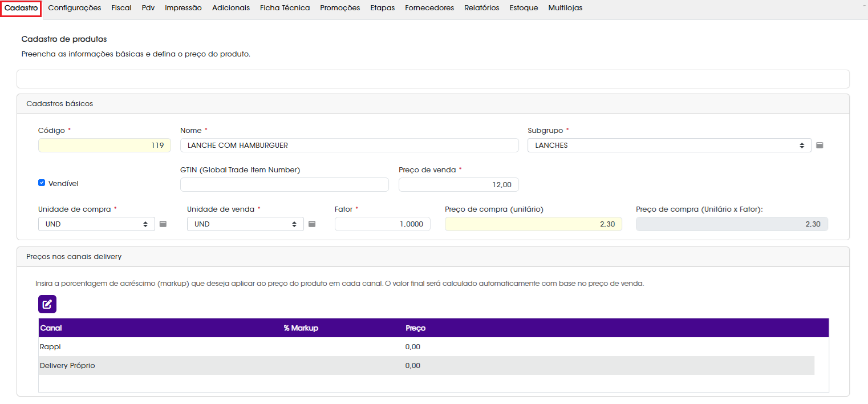The height and width of the screenshot is (404, 868).
Task: Select the Etapas tab
Action: (382, 8)
